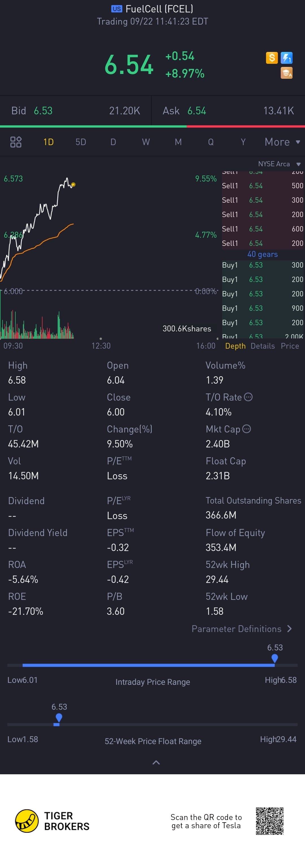Open Parameter Definitions link
The width and height of the screenshot is (305, 868).
(x=242, y=629)
